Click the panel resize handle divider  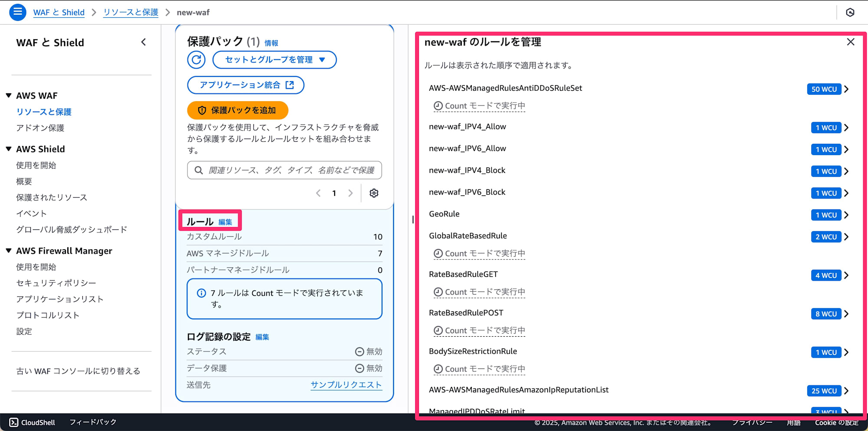tap(413, 220)
